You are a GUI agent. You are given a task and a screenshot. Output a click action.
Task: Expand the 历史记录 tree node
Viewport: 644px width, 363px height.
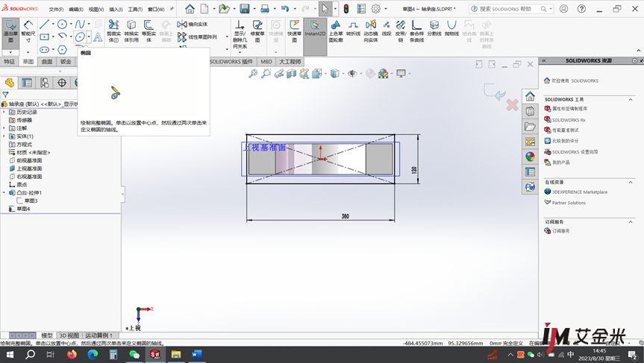click(x=4, y=112)
